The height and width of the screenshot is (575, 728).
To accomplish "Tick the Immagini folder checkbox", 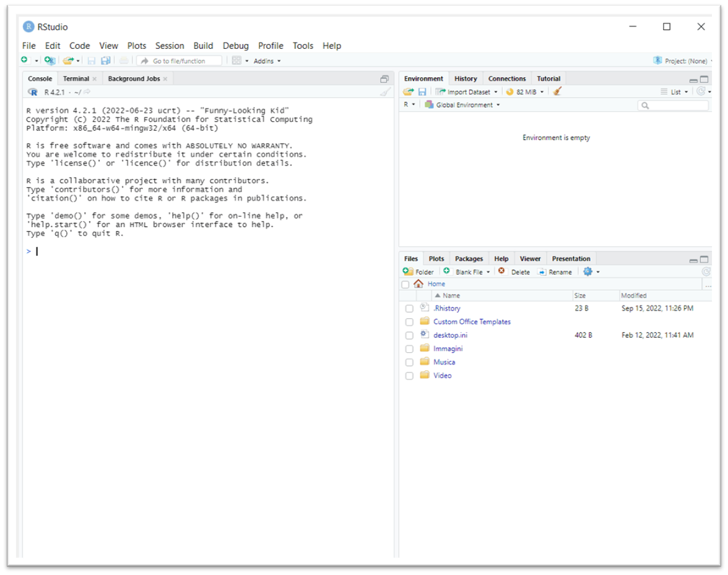I will click(x=409, y=349).
